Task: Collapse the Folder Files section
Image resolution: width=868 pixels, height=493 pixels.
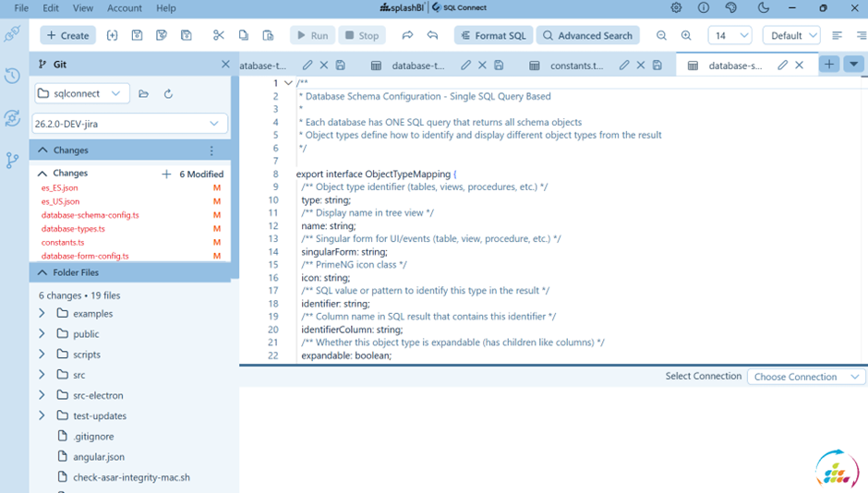Action: [x=42, y=272]
